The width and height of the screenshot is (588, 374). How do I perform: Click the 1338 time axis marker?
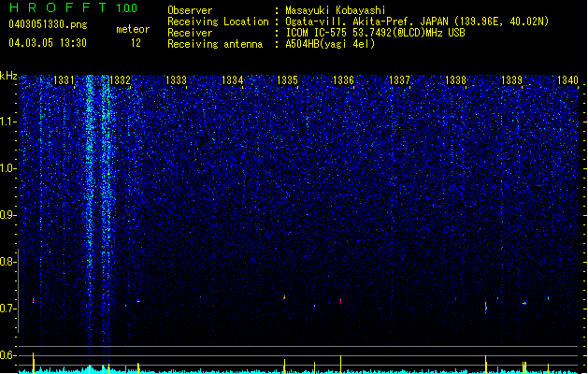tap(455, 79)
